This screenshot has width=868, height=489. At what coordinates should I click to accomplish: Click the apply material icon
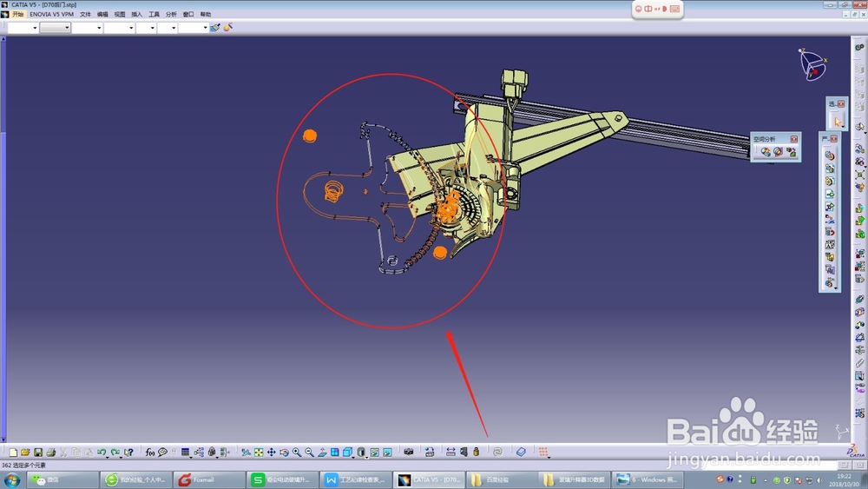point(521,453)
